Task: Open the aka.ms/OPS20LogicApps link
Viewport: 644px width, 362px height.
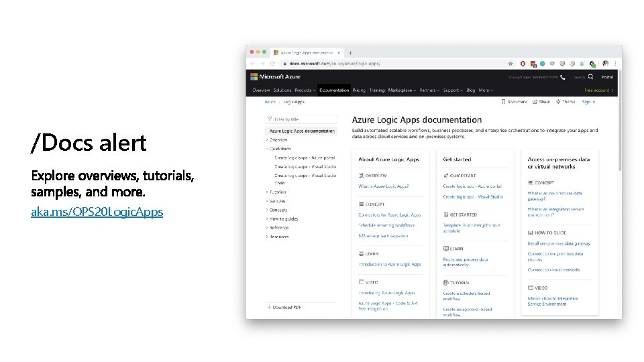Action: click(97, 212)
